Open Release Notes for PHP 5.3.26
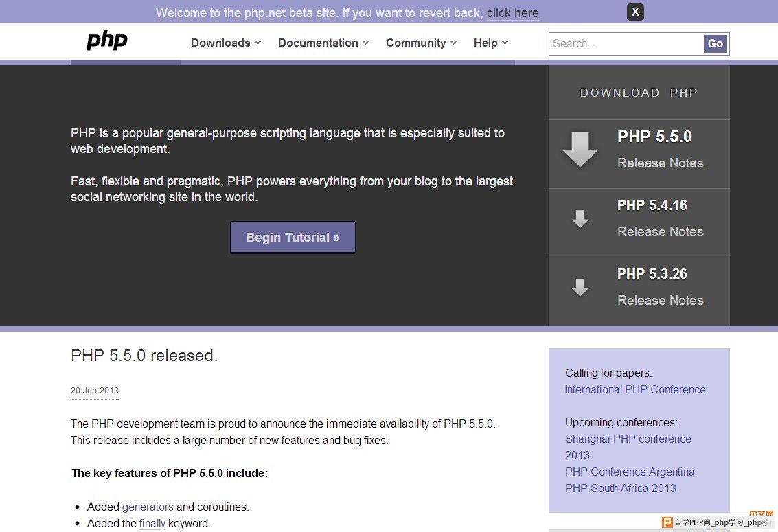778x532 pixels. click(x=661, y=300)
